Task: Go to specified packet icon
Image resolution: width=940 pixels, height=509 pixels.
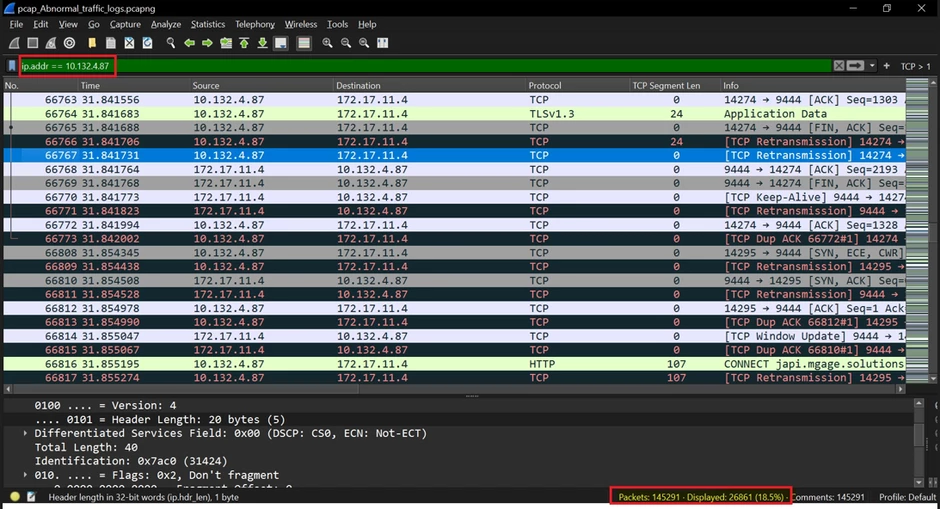Action: [226, 43]
